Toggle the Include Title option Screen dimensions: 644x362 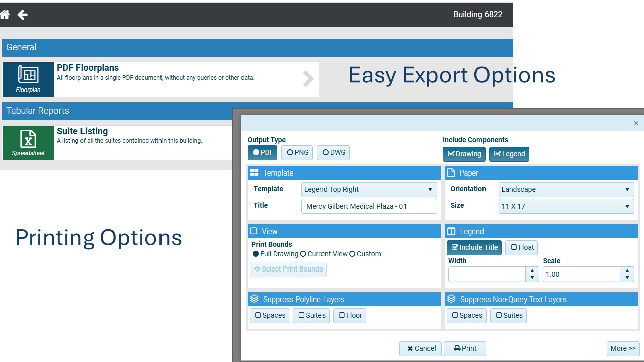coord(474,248)
